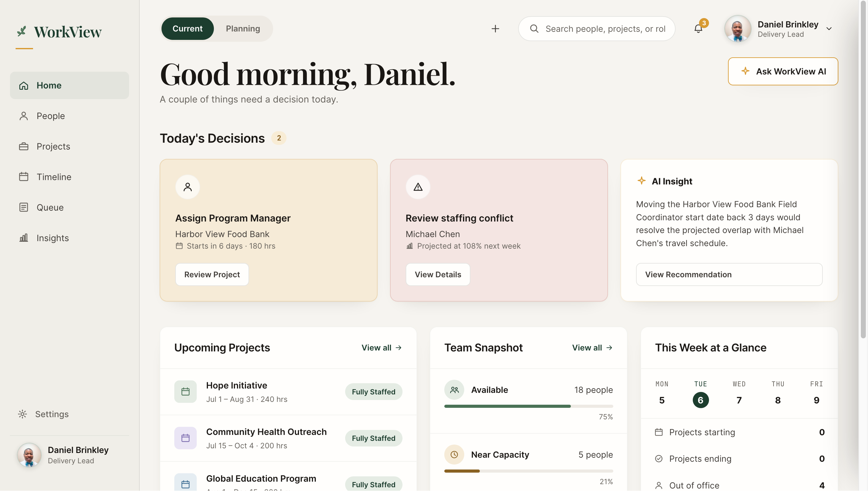The width and height of the screenshot is (868, 491).
Task: Click the Ask WorkView AI button
Action: click(x=783, y=71)
